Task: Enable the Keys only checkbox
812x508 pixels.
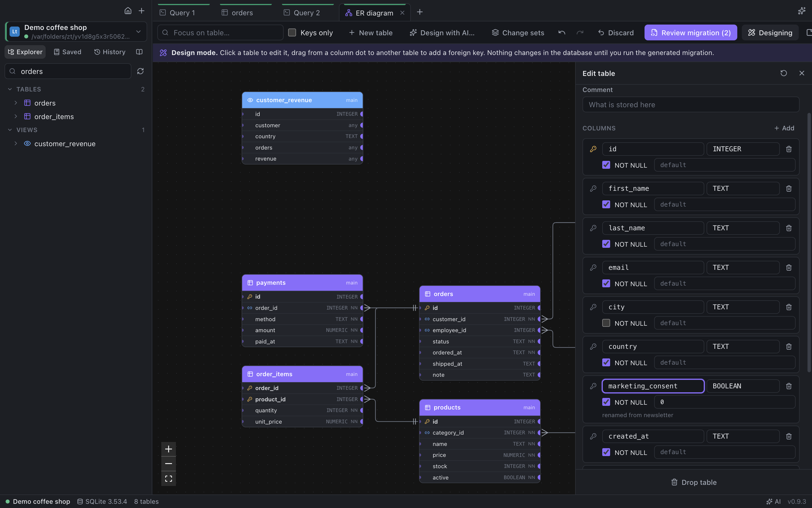Action: (x=292, y=32)
